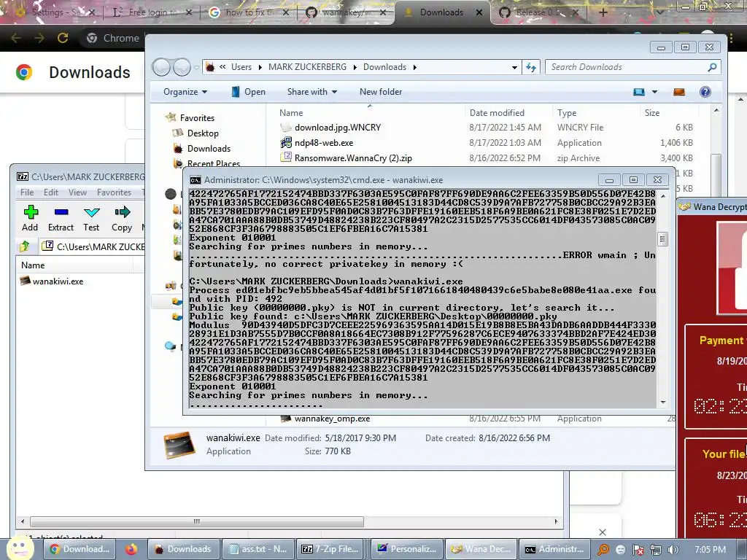Open Wana Decryptor from the taskbar
The height and width of the screenshot is (560, 747).
point(481,549)
